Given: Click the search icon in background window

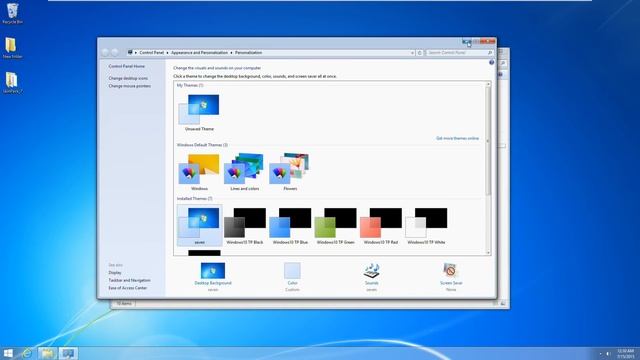Looking at the screenshot, I should [x=503, y=64].
